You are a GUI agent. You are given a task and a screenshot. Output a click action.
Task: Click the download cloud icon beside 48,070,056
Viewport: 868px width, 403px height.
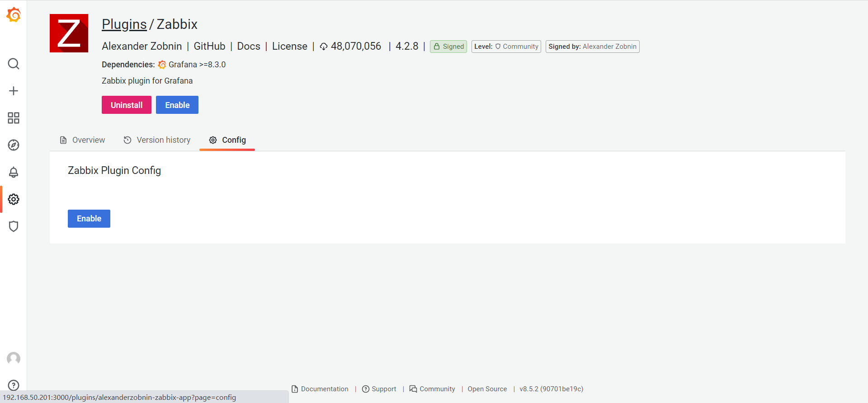pyautogui.click(x=324, y=47)
